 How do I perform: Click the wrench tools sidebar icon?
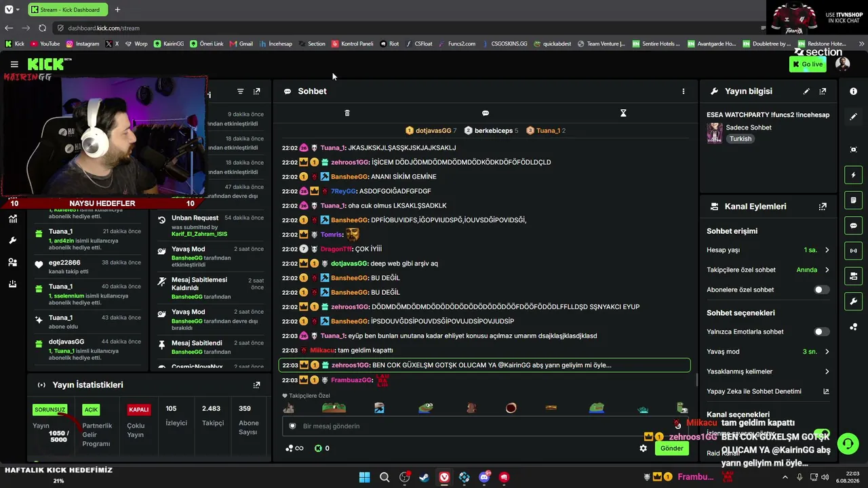click(854, 302)
